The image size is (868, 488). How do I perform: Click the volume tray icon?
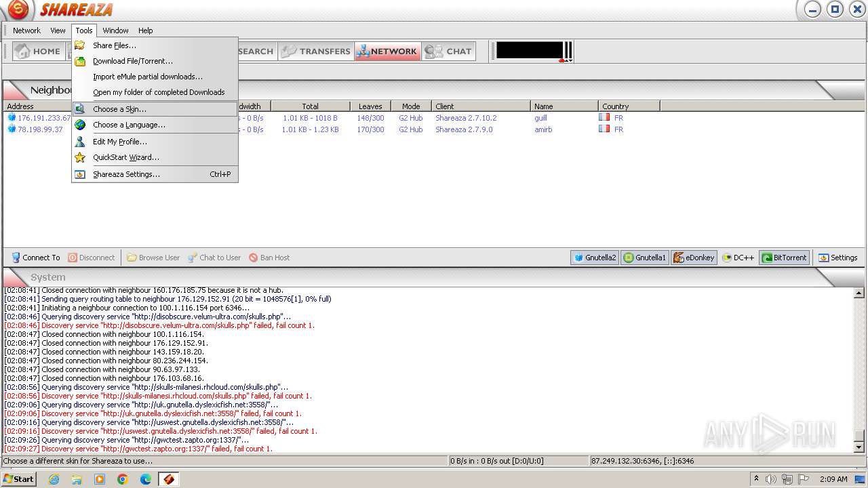[771, 479]
